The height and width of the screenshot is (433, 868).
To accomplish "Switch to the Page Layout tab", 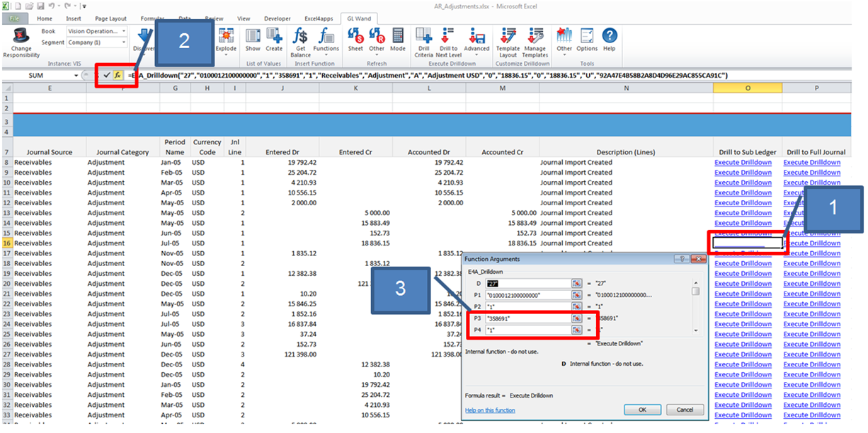I will point(109,18).
